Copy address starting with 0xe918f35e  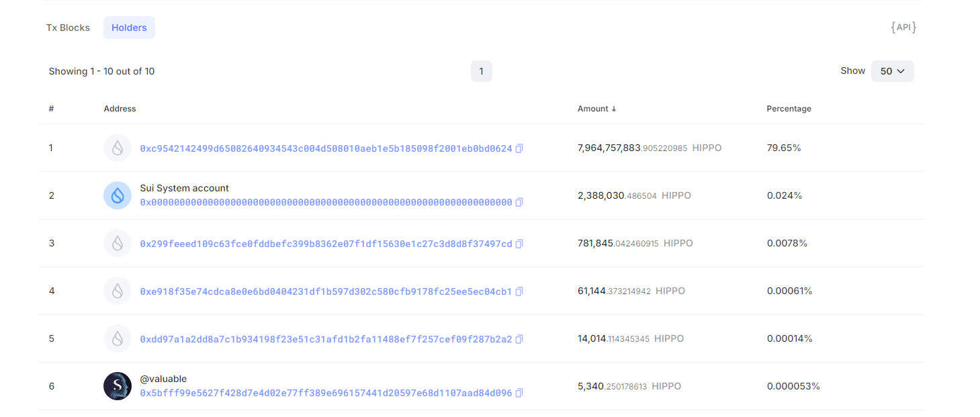pyautogui.click(x=519, y=291)
